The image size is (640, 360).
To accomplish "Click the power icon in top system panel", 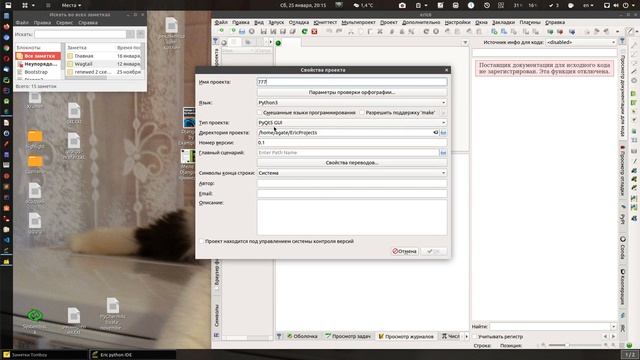I will point(626,5).
